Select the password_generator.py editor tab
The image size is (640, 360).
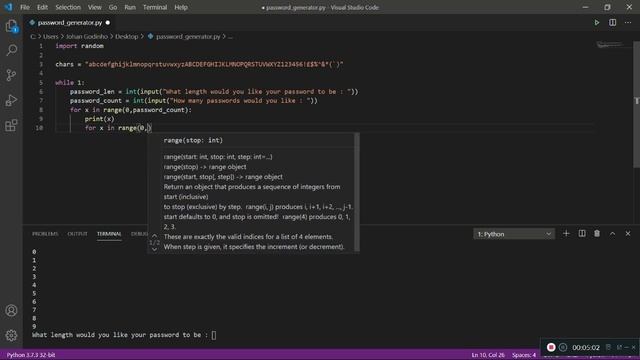click(x=70, y=23)
